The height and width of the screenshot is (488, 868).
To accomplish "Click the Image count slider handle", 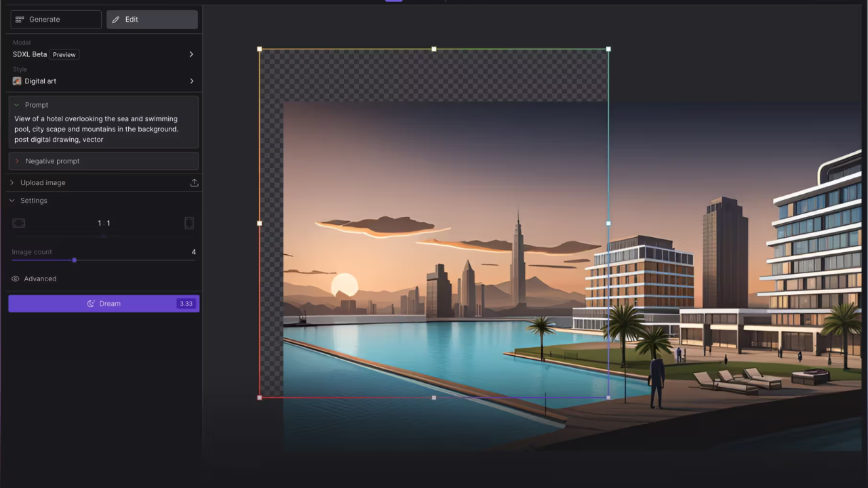I will coord(75,260).
